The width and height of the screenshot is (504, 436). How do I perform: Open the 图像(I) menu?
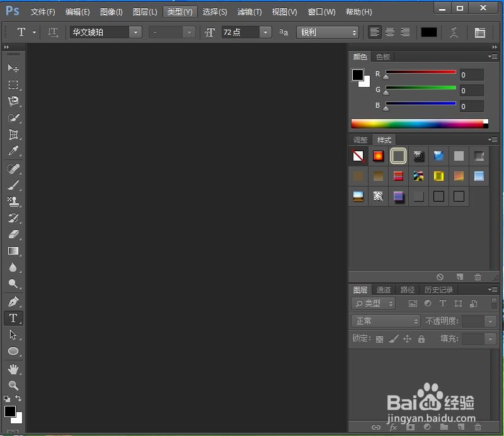coord(112,12)
